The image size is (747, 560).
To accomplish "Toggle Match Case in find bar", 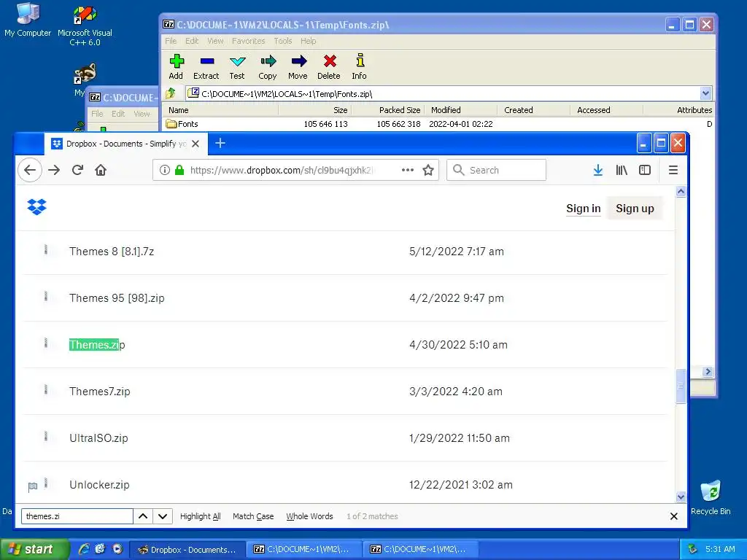I will [x=253, y=516].
